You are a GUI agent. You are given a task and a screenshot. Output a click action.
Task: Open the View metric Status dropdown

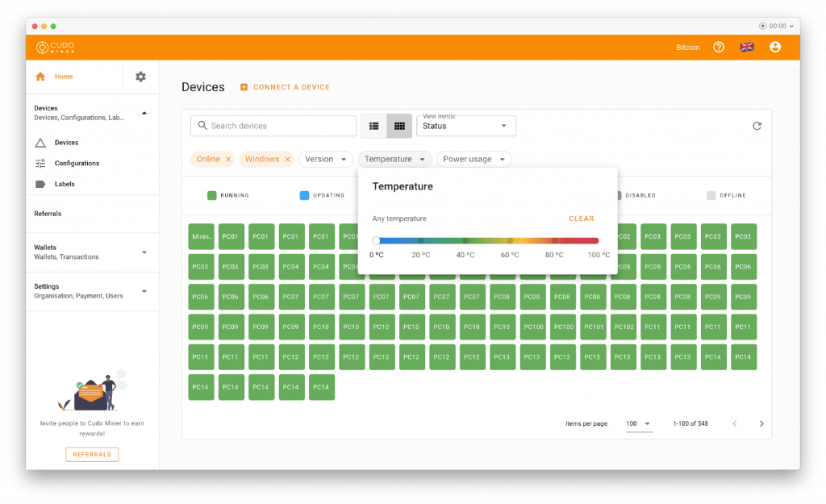pyautogui.click(x=465, y=126)
